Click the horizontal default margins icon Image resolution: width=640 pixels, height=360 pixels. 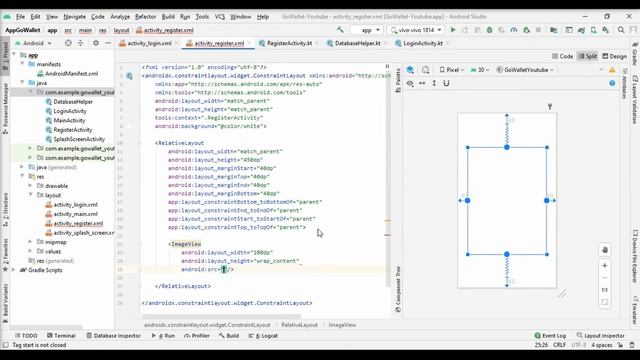(x=422, y=83)
